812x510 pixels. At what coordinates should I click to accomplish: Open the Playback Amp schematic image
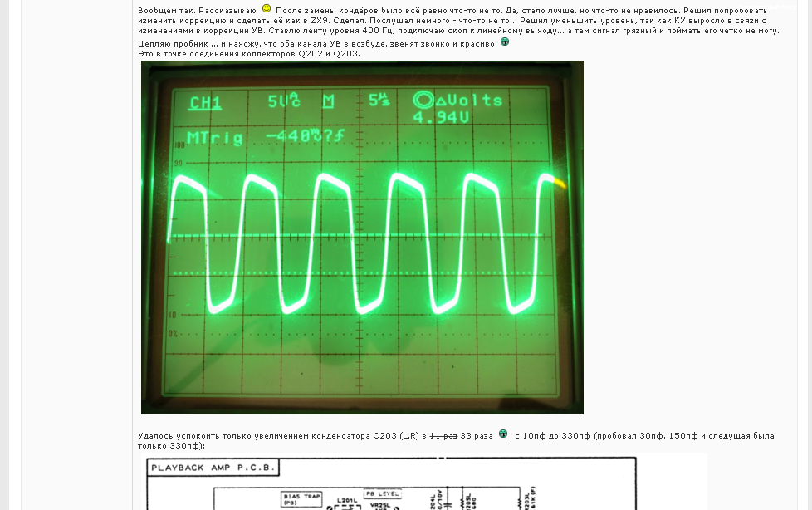pos(424,482)
